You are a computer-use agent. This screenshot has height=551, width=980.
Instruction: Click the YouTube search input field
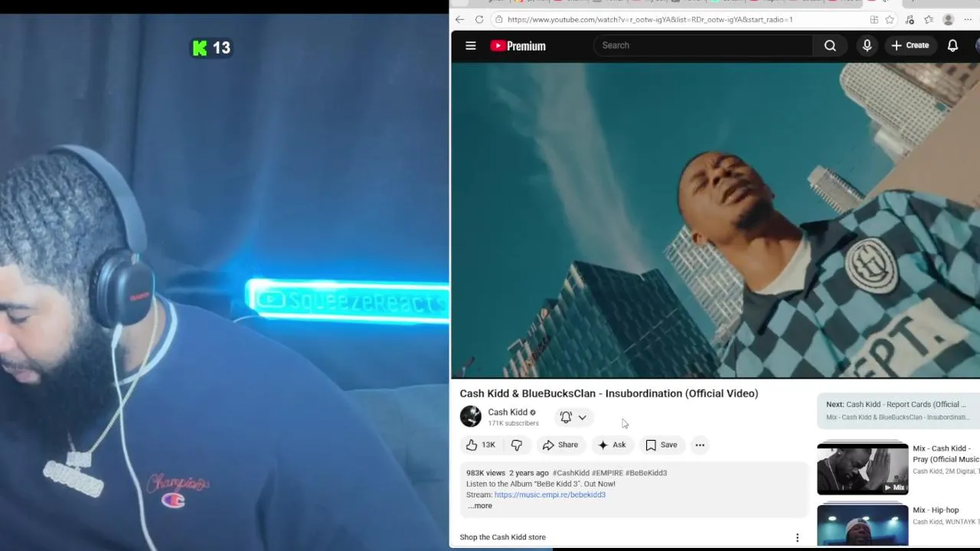pyautogui.click(x=704, y=46)
